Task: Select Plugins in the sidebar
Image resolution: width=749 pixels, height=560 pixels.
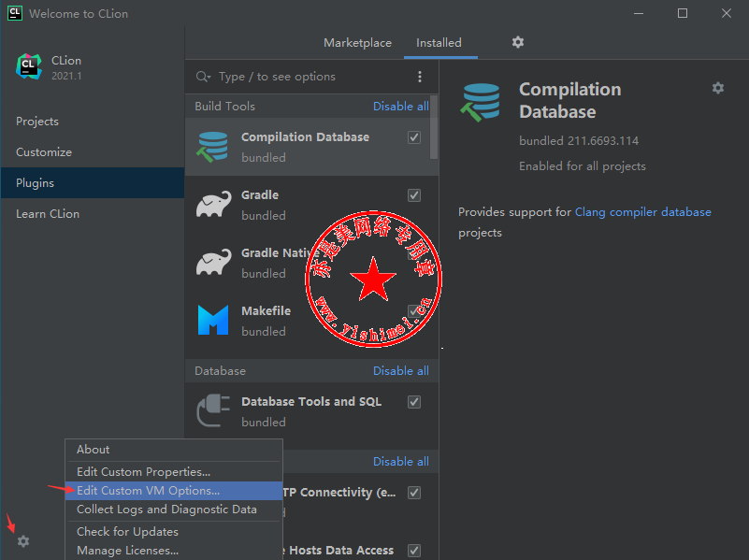Action: (93, 183)
